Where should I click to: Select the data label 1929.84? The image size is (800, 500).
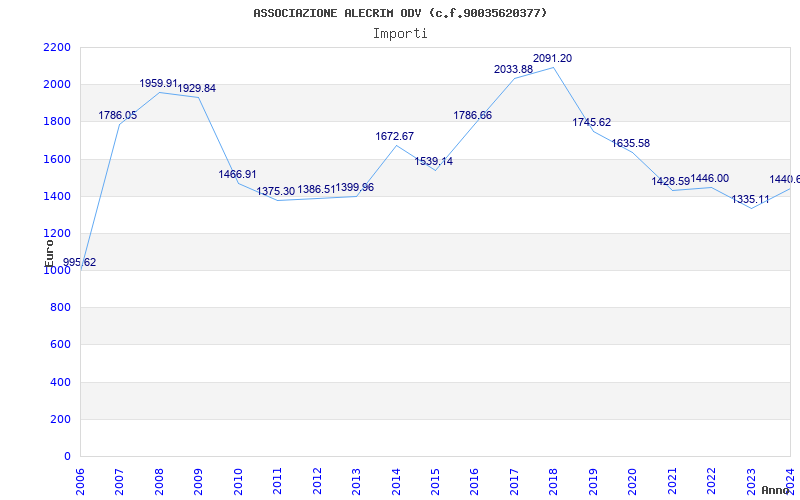pyautogui.click(x=196, y=88)
